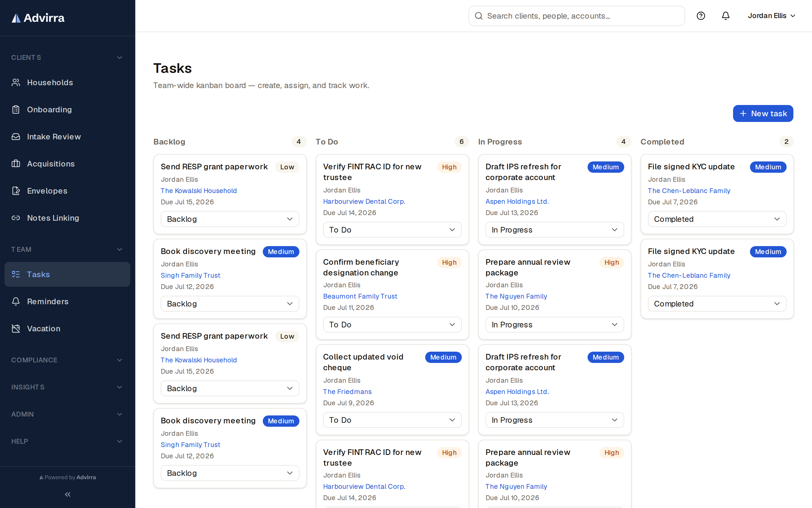Expand the INSIGHTS section

pyautogui.click(x=67, y=387)
